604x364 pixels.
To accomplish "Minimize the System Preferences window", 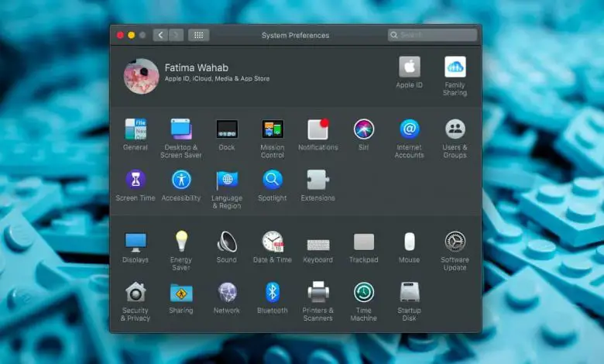I will coord(132,36).
